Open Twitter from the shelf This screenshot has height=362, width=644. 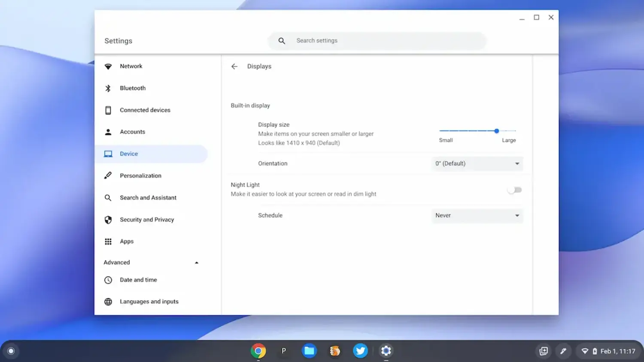point(360,351)
